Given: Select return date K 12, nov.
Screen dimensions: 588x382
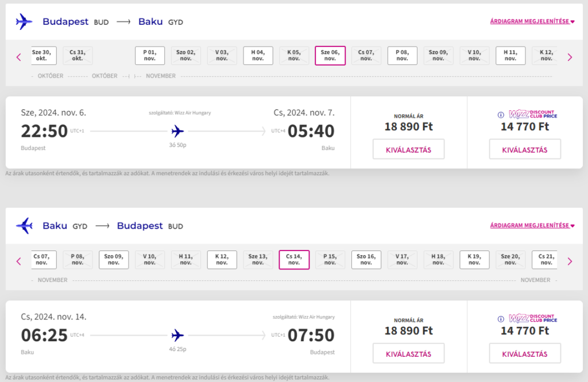Looking at the screenshot, I should pos(222,260).
